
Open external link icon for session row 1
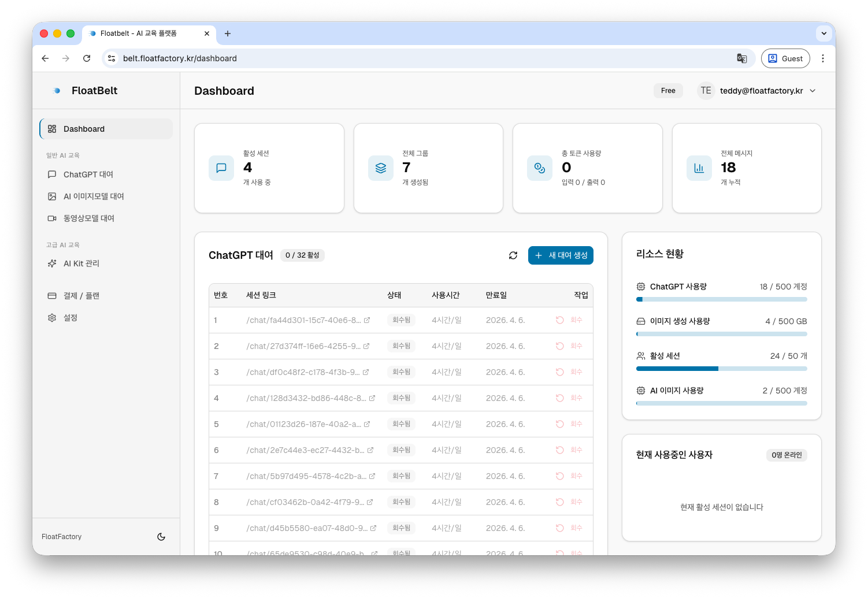(367, 320)
